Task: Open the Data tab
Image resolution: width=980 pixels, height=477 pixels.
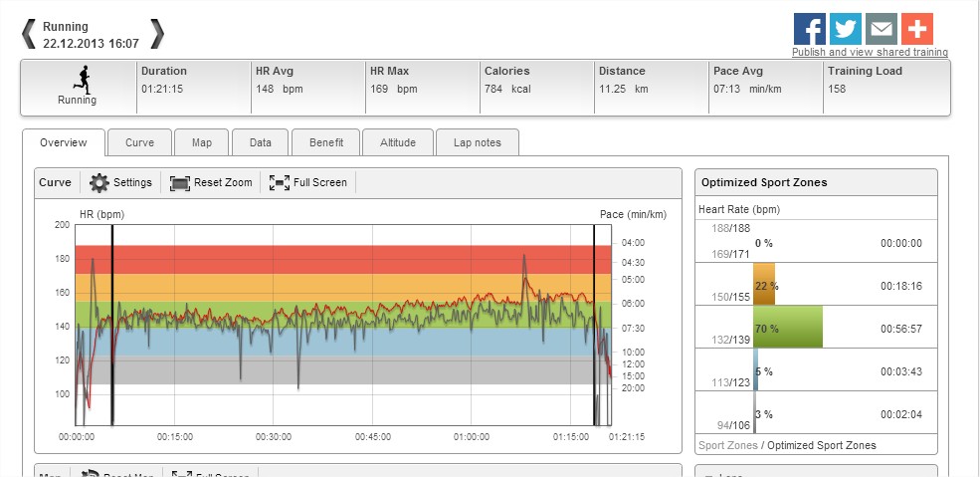Action: pos(260,142)
